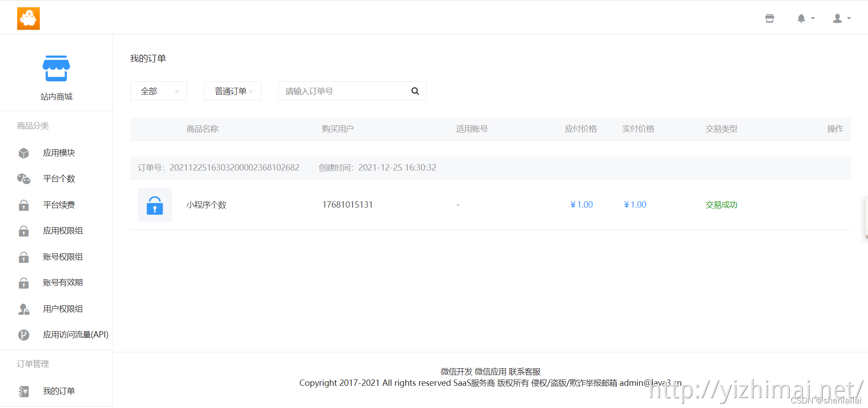
Task: Click the order number 2021122516303200002368102682
Action: (234, 167)
